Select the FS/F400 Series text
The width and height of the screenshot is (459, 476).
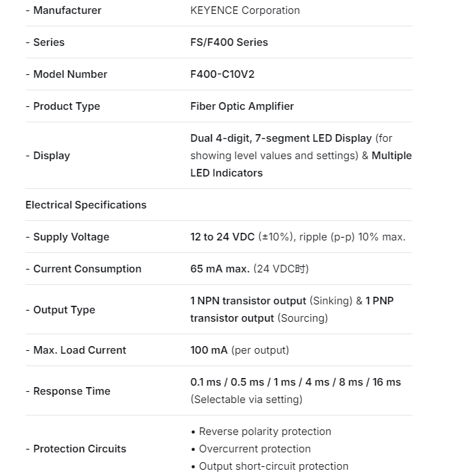(228, 42)
